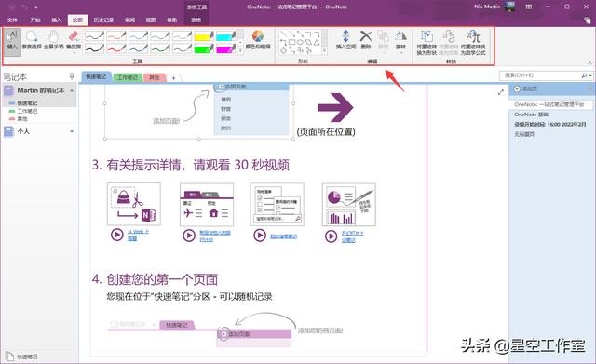Open the Rotate dropdown arrow

pos(400,52)
